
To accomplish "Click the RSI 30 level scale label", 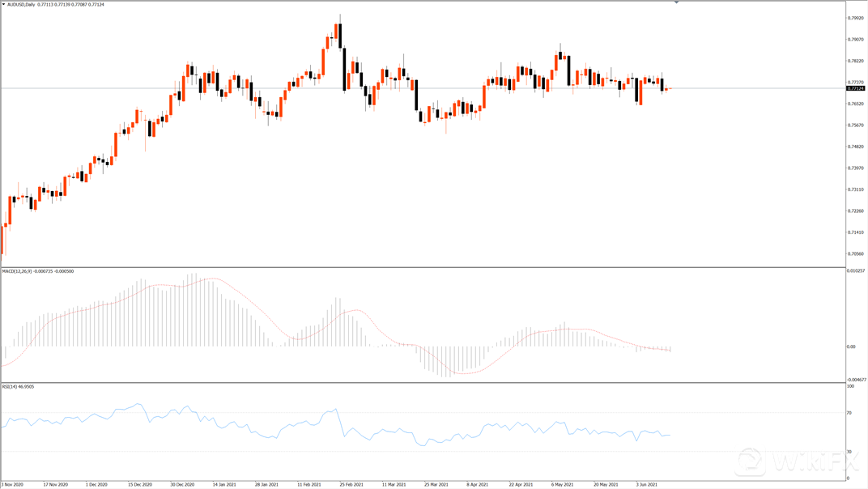I will click(849, 451).
